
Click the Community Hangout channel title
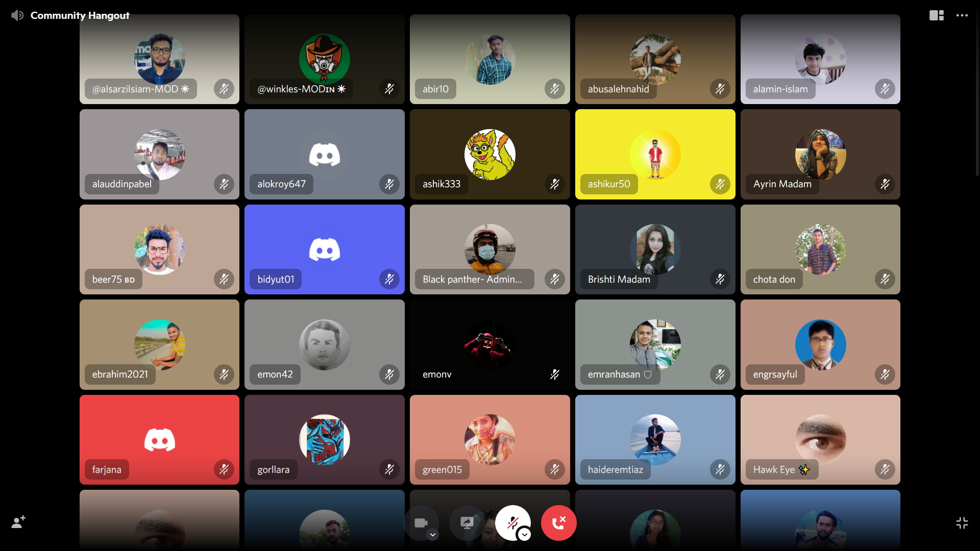point(80,15)
